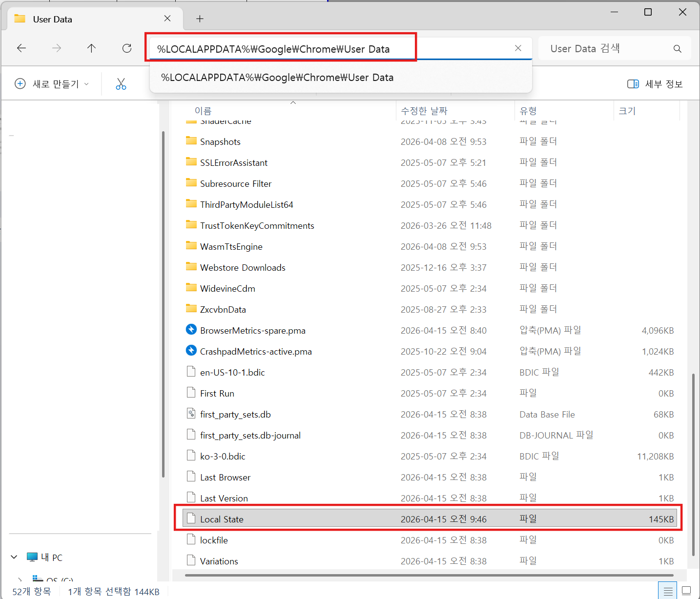
Task: Open the 새로 만들기 dropdown
Action: (x=52, y=84)
